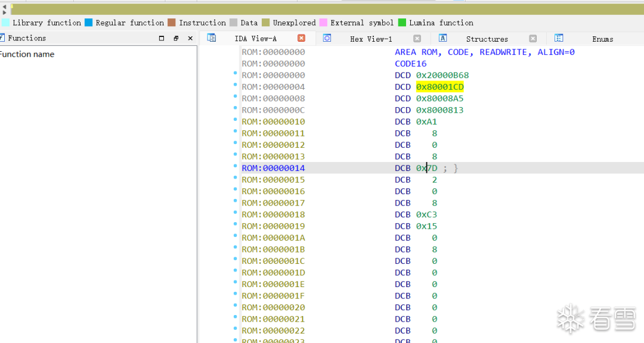Switch to the Structures tab
The height and width of the screenshot is (343, 644).
pyautogui.click(x=487, y=38)
